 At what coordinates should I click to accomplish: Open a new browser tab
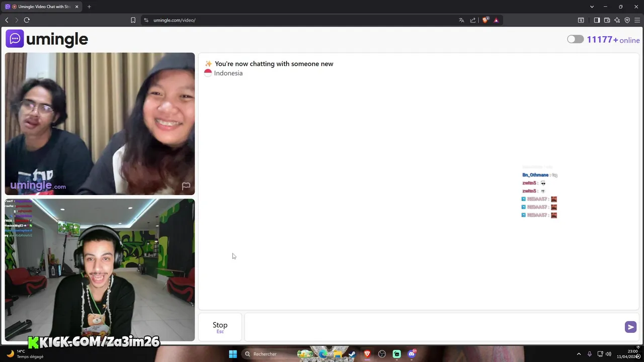(x=89, y=7)
